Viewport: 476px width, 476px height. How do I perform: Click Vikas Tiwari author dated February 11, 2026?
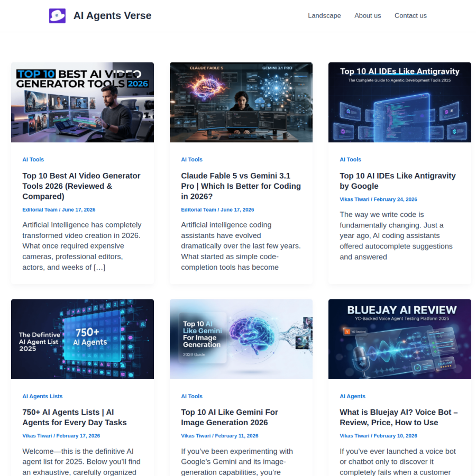196,436
